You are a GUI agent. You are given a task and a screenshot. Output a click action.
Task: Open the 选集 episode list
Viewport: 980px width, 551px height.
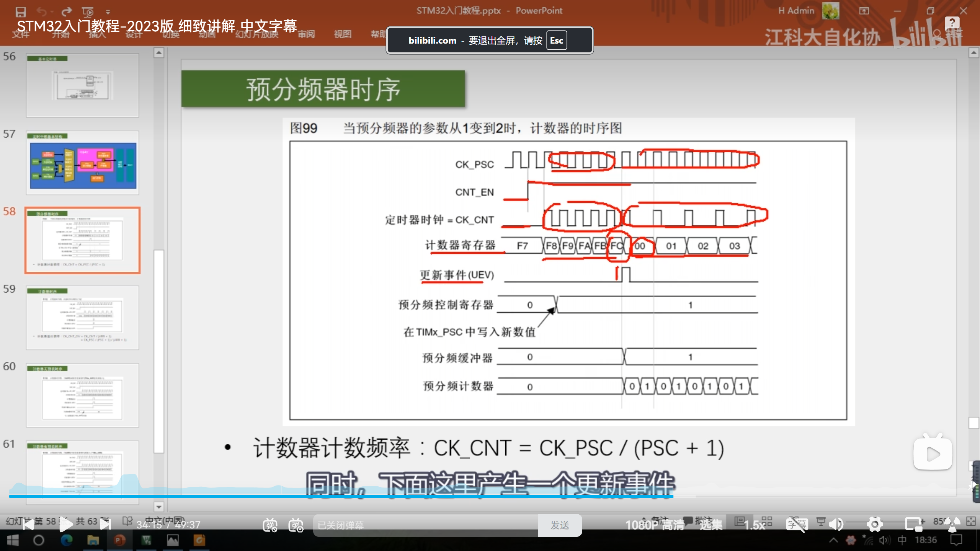tap(711, 525)
